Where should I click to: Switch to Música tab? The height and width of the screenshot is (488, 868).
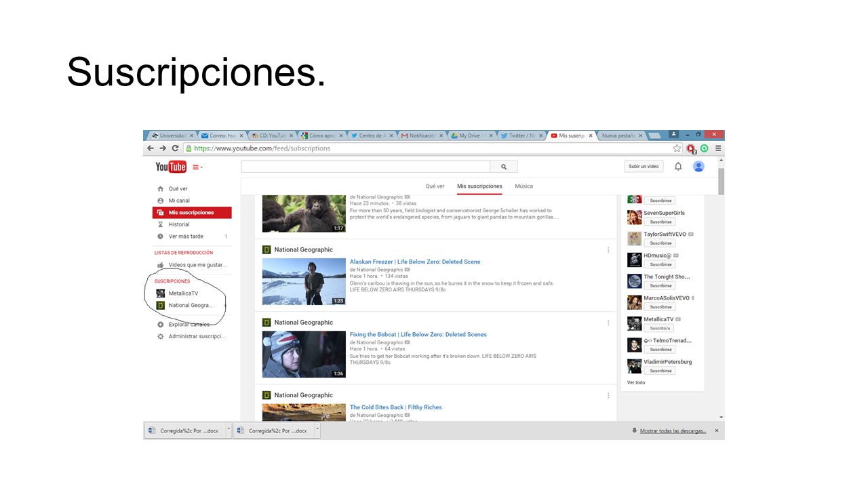tap(524, 186)
